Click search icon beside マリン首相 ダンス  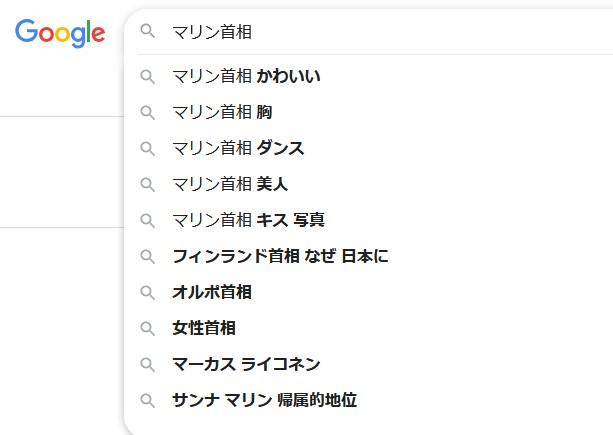[148, 148]
